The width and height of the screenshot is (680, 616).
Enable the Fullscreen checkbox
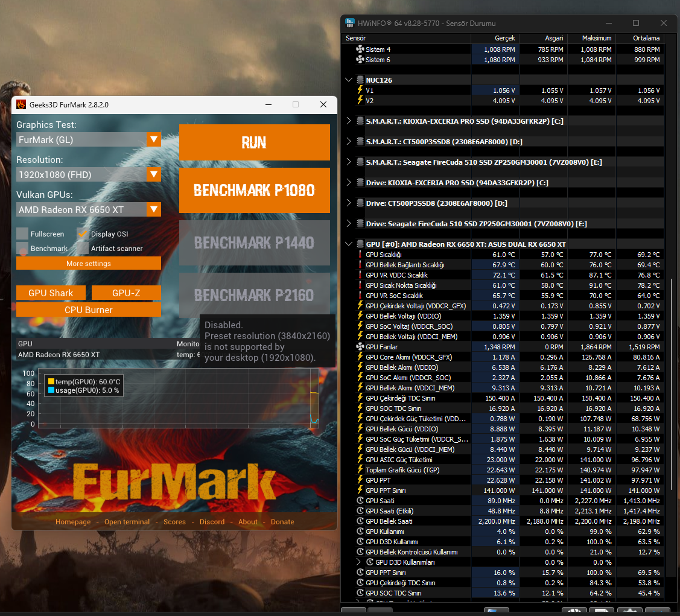22,233
